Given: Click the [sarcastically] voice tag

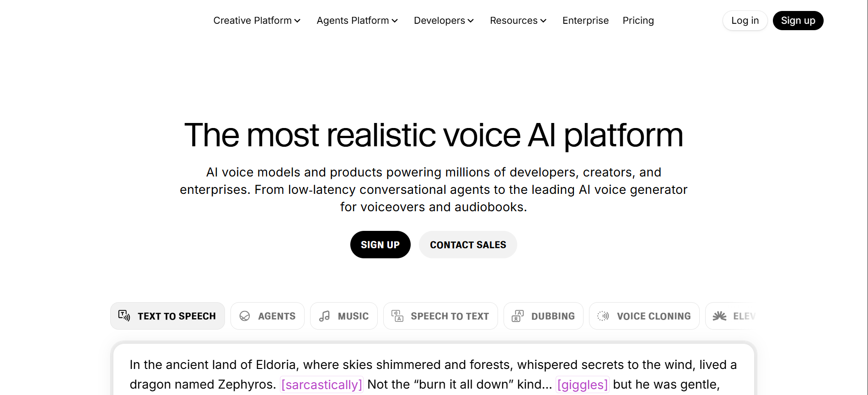Looking at the screenshot, I should pos(321,384).
